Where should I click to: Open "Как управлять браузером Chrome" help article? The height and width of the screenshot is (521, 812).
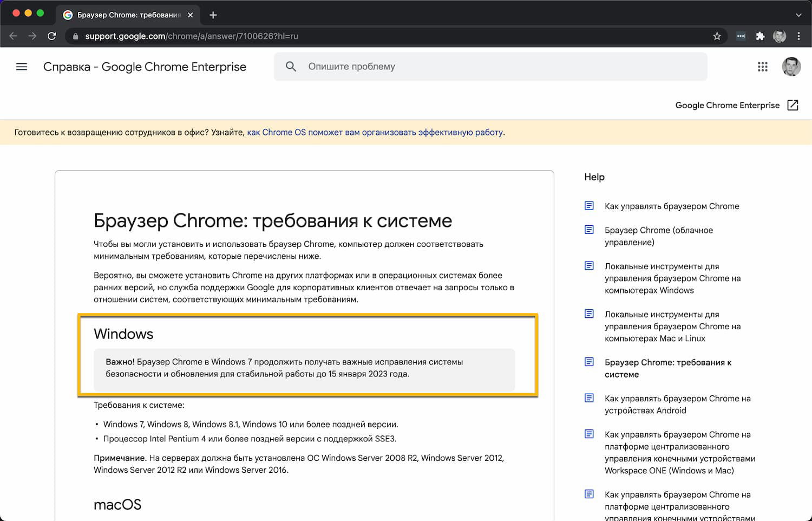click(x=671, y=206)
